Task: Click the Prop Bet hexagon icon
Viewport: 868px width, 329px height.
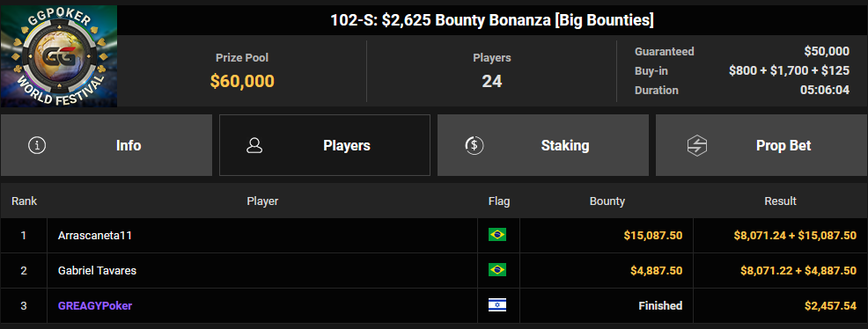Action: (x=695, y=145)
